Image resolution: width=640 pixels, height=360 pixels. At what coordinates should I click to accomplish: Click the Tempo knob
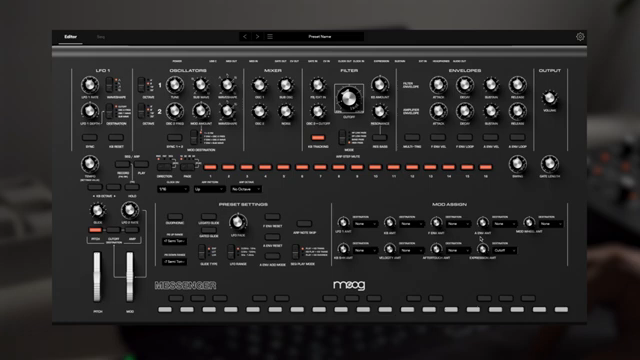point(90,164)
